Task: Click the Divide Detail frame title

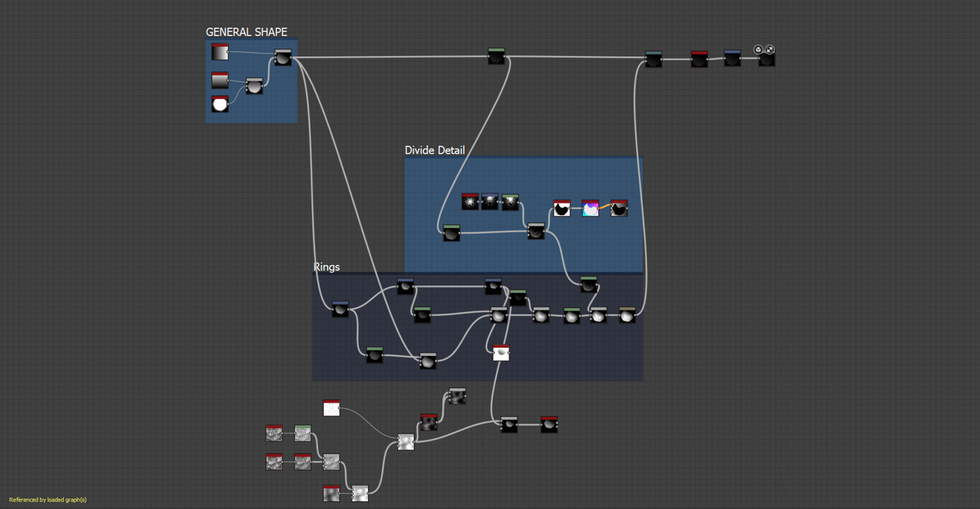Action: tap(434, 150)
